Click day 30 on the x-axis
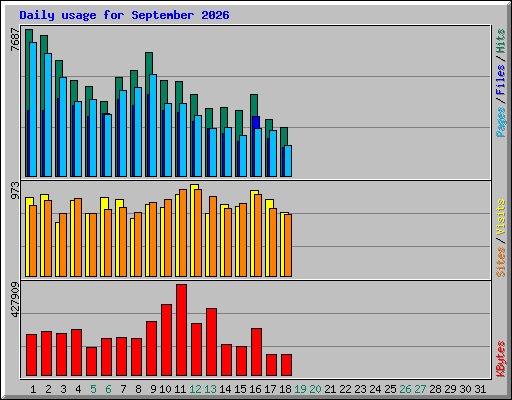Screen dimensions: 512x400 coord(465,389)
